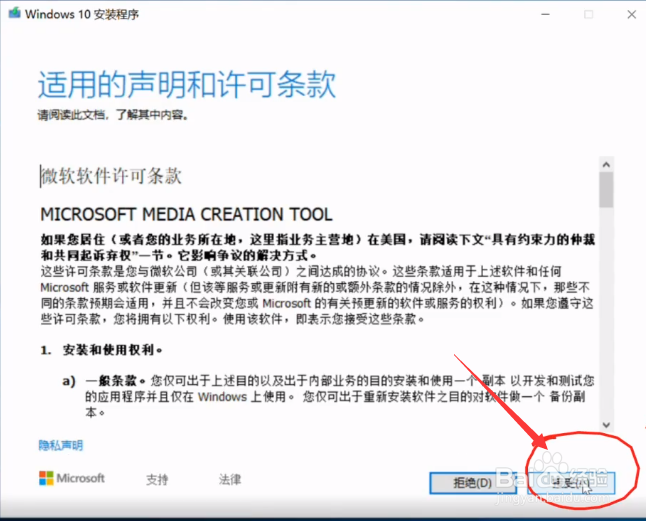The height and width of the screenshot is (521, 646).
Task: Close the Windows 10 setup window
Action: click(x=632, y=14)
